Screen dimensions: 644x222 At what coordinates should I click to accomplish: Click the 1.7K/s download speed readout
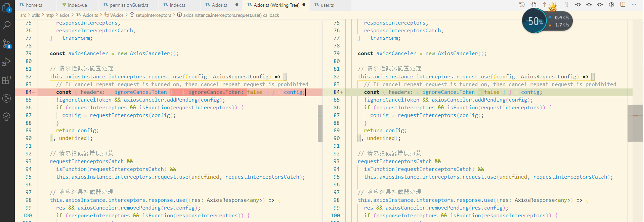coord(559,25)
